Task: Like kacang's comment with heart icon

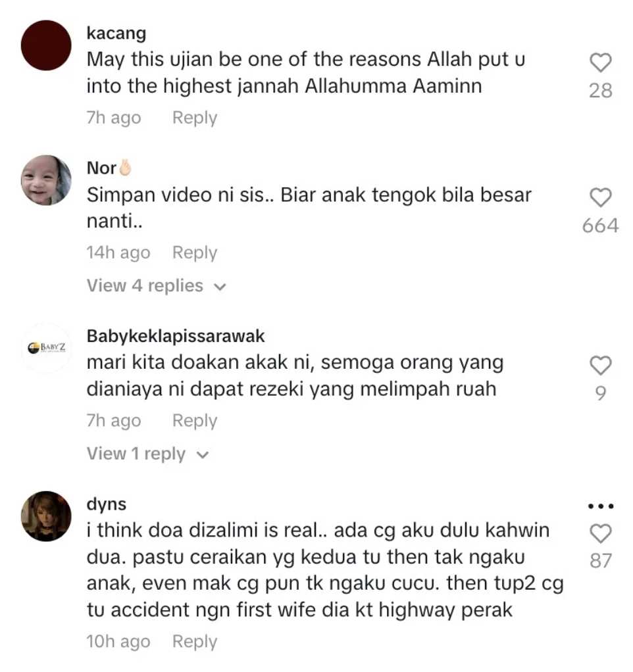Action: 600,62
